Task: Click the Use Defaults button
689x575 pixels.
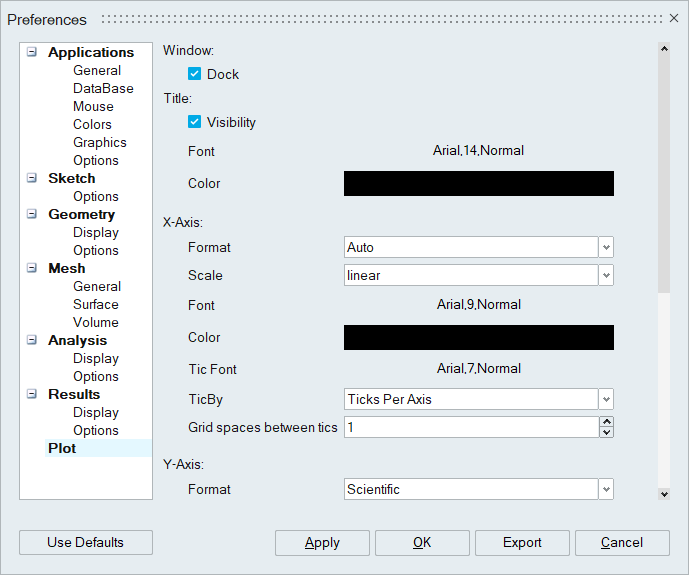Action: point(86,542)
